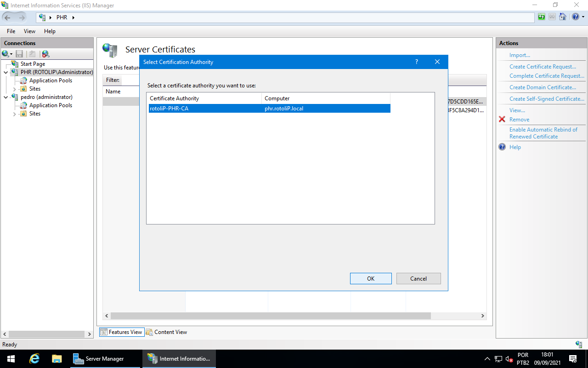Click the question mark in the dialog title bar
Image resolution: width=588 pixels, height=368 pixels.
(417, 62)
